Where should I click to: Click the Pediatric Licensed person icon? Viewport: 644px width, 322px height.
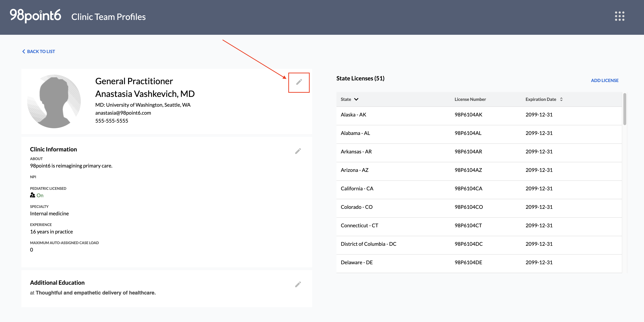(x=32, y=195)
